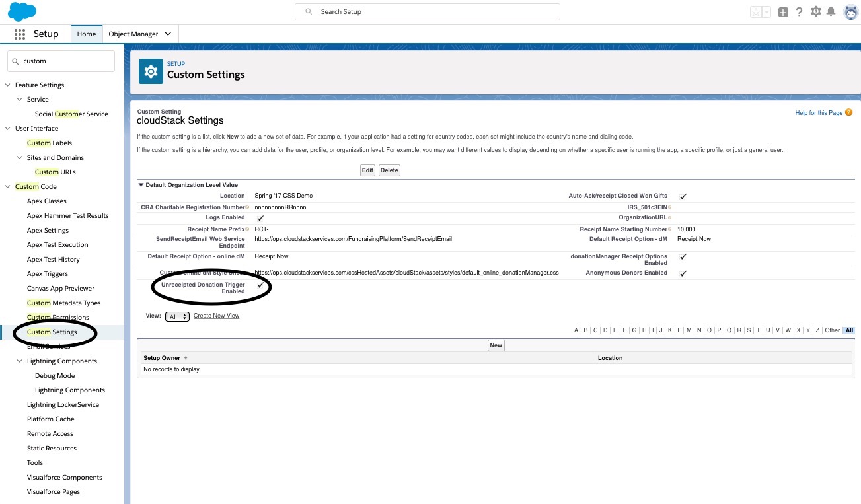
Task: Switch to the Object Manager tab
Action: click(x=133, y=34)
